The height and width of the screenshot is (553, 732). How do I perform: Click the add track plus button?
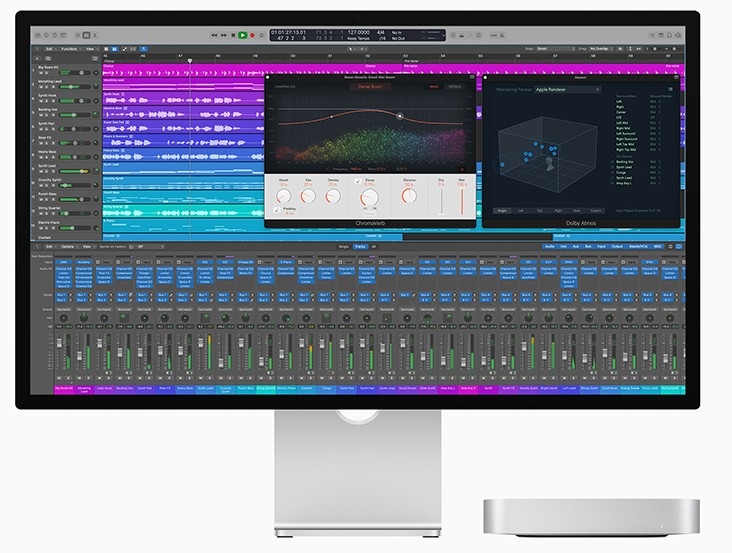pos(37,59)
